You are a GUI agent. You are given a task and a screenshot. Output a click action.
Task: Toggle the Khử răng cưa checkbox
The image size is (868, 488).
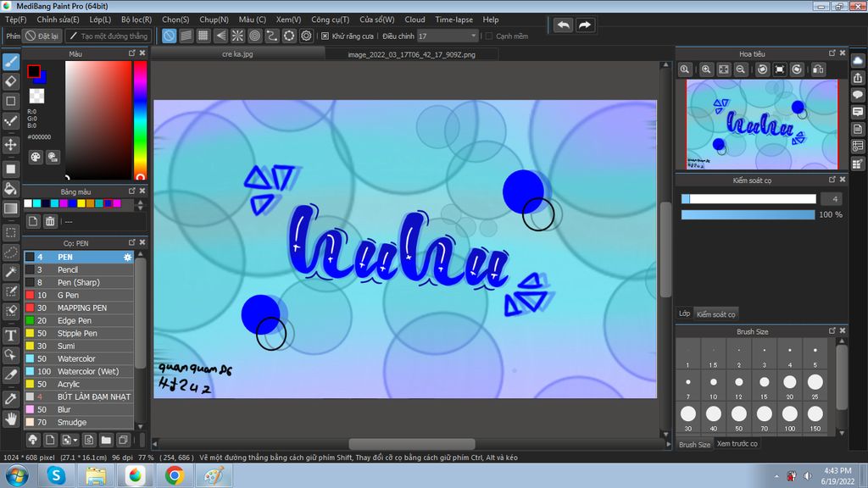[325, 36]
